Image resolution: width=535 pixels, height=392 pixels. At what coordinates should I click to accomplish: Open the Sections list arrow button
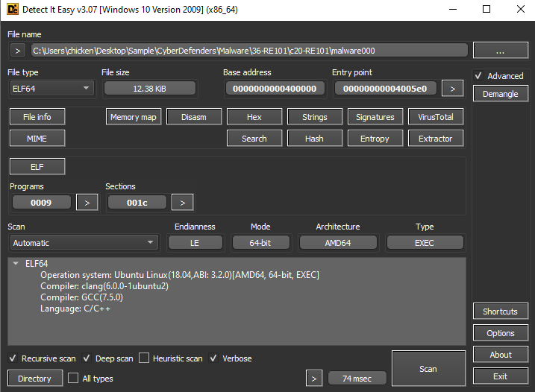182,202
